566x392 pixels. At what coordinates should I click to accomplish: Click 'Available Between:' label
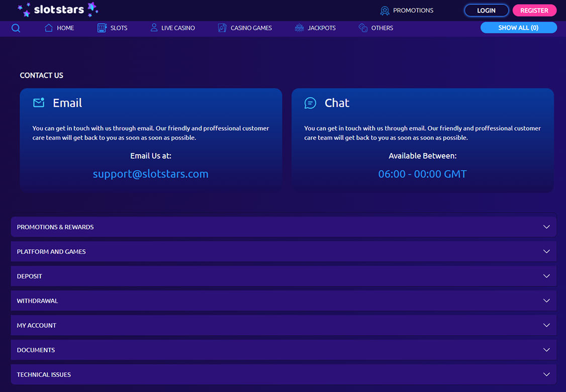tap(422, 156)
